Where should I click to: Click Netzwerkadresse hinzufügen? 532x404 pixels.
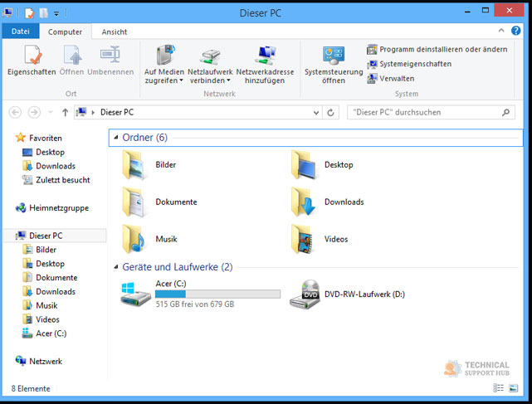click(x=265, y=65)
